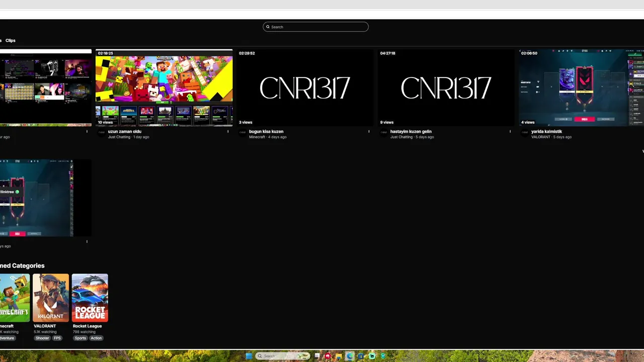This screenshot has height=362, width=644.
Task: Open the Minecraft-art 'uzun zaman oldu' thumbnail
Action: (x=164, y=87)
